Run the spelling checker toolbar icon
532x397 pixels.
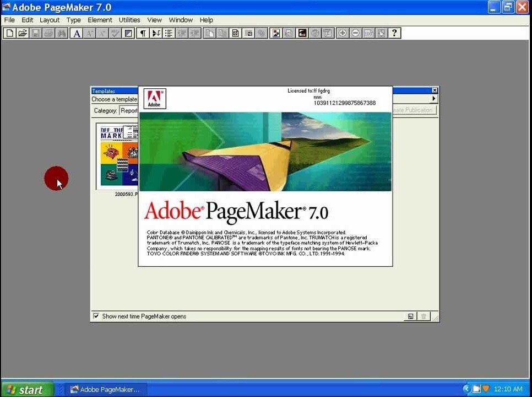tap(114, 33)
